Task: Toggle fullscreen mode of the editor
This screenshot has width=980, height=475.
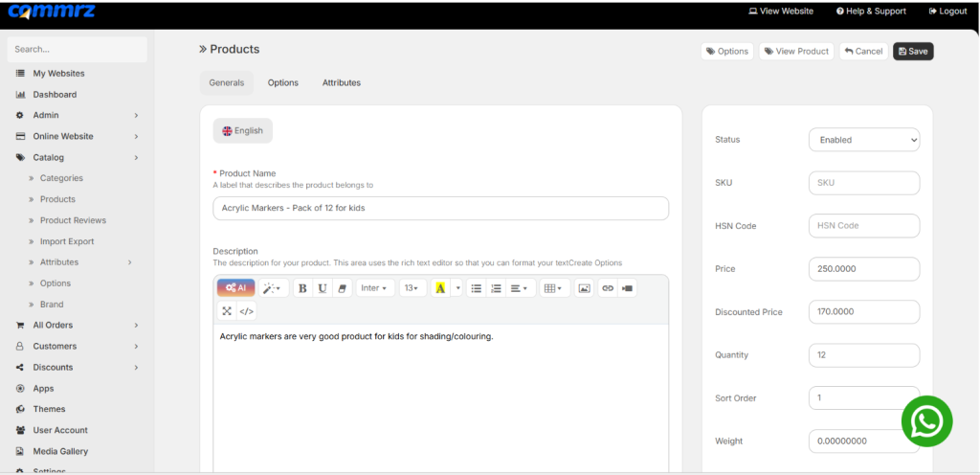Action: [x=227, y=310]
